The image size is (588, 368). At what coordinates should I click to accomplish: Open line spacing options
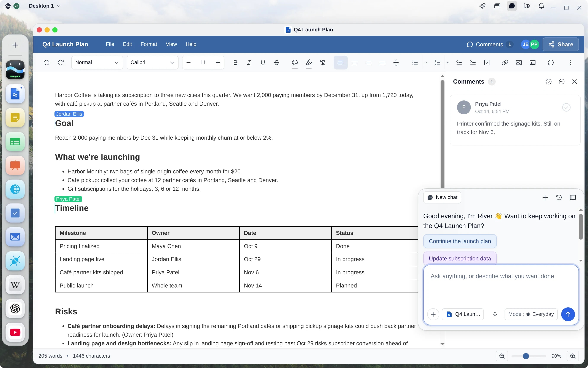coord(396,63)
